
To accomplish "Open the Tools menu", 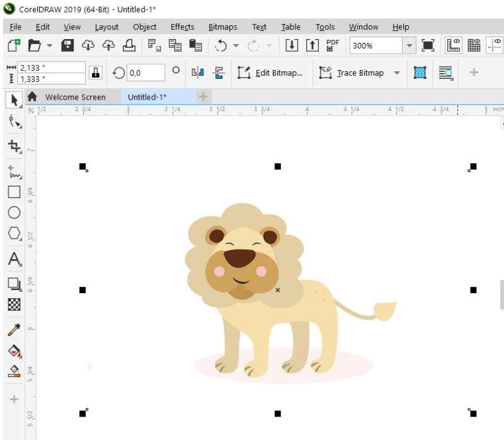I will pyautogui.click(x=325, y=27).
